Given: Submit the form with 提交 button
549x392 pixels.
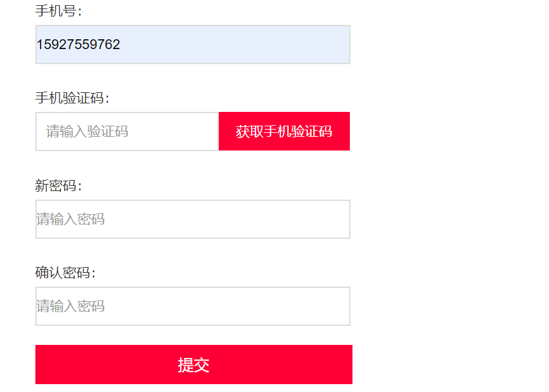Looking at the screenshot, I should tap(193, 365).
